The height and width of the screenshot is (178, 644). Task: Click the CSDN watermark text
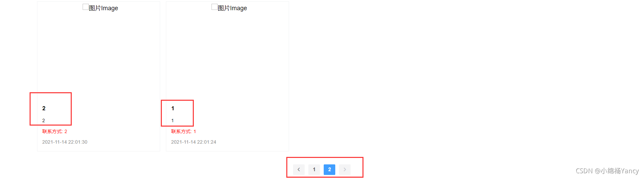[584, 171]
